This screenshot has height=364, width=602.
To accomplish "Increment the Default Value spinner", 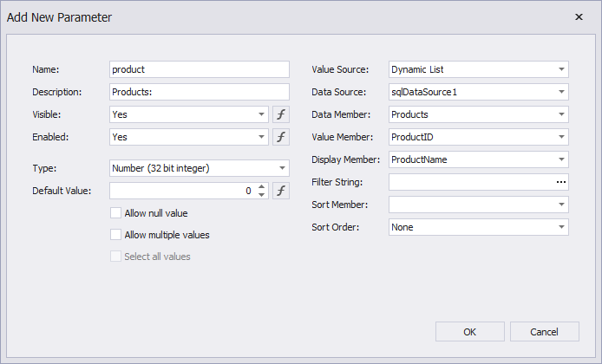I will point(262,187).
